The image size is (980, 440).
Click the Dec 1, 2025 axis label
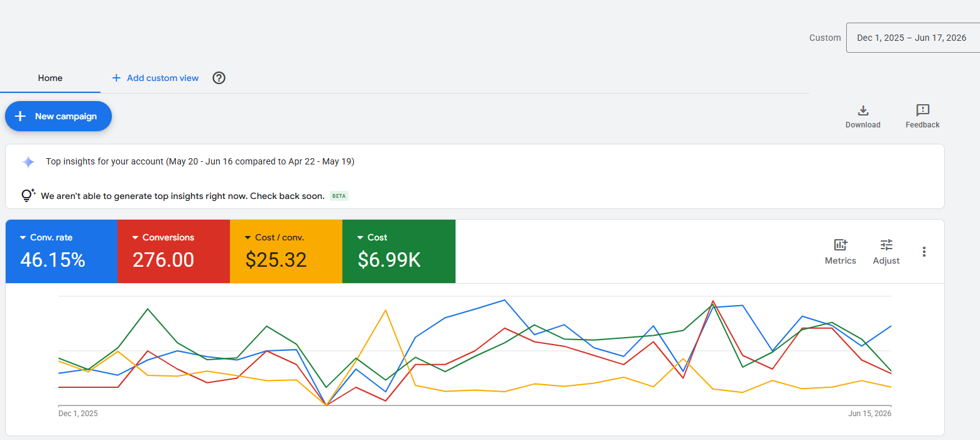pos(78,414)
